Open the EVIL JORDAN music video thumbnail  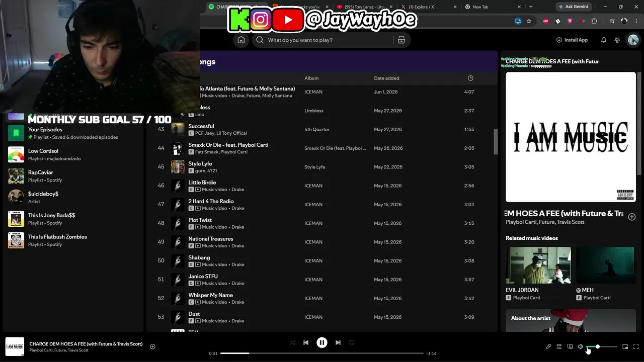538,265
